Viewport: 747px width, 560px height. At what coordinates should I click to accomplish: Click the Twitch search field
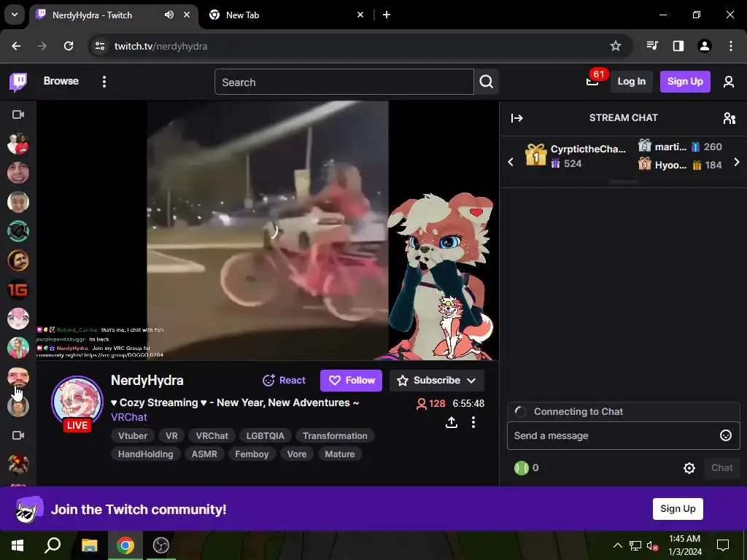[x=344, y=82]
